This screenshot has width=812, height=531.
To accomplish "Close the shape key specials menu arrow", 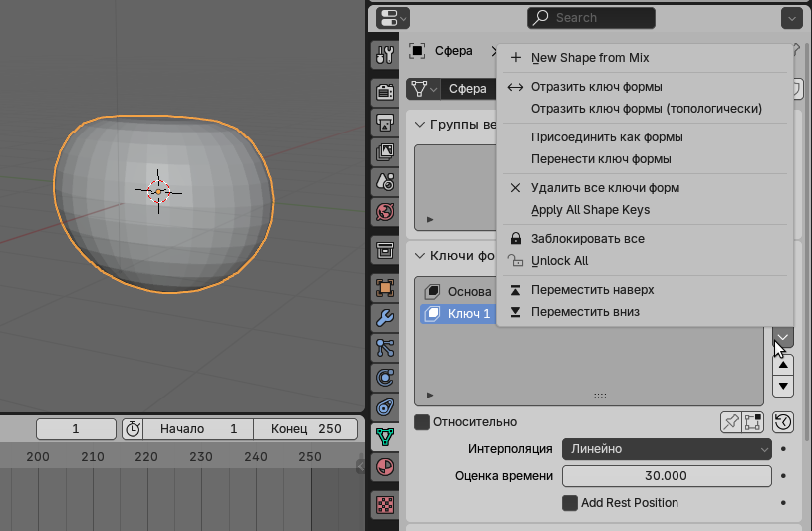I will click(x=783, y=337).
